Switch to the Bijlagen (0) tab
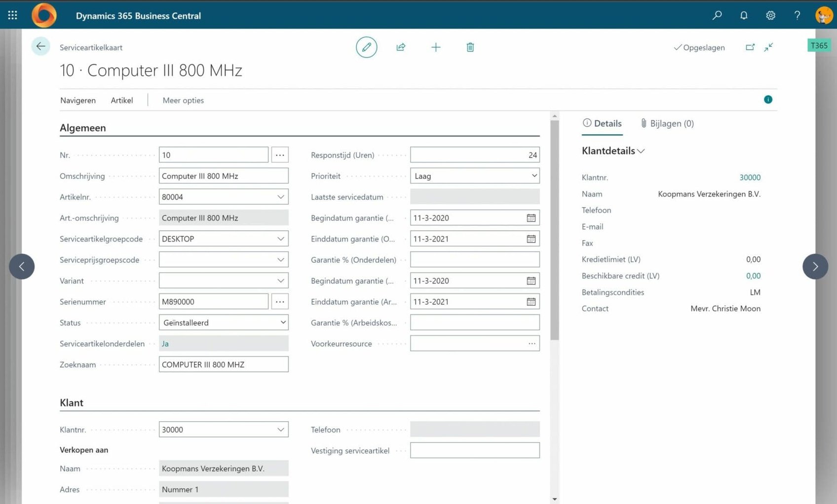 point(667,123)
